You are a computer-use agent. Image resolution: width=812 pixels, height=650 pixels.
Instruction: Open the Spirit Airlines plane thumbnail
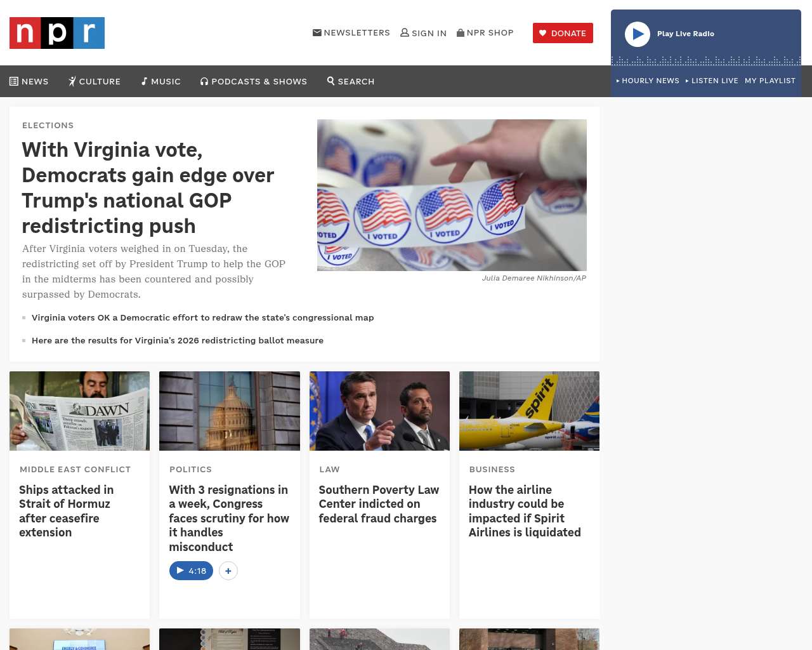[529, 411]
